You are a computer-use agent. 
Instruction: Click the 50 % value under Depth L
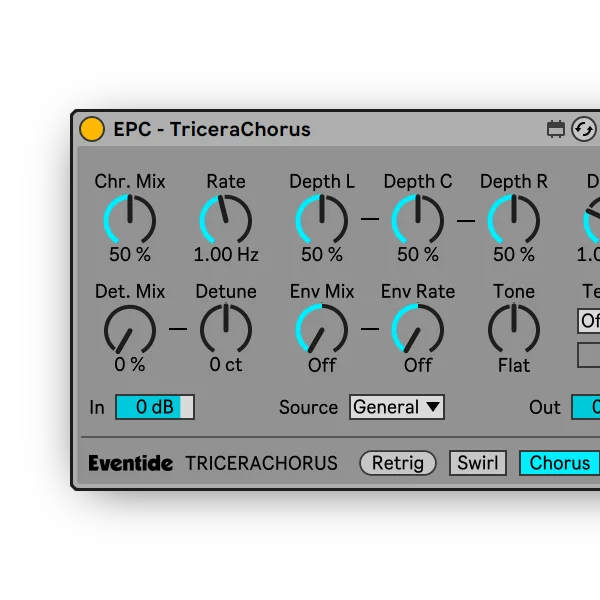[322, 254]
